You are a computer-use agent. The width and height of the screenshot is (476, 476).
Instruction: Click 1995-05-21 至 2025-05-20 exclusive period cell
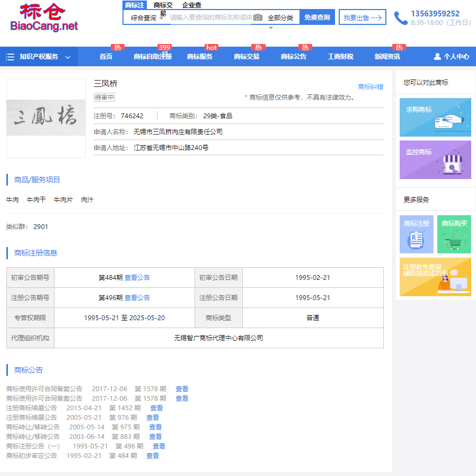pos(124,318)
